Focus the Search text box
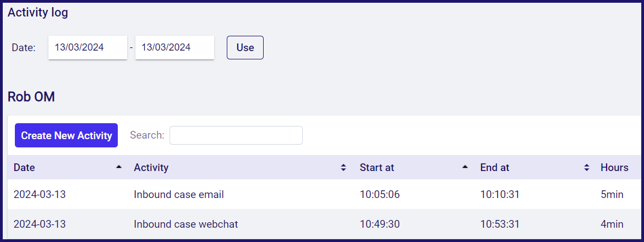644x242 pixels. [236, 135]
